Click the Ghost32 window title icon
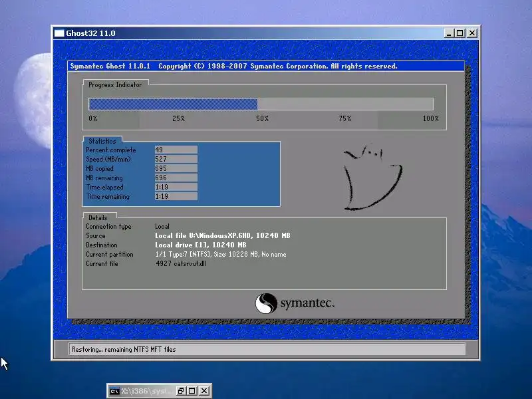Screen dimensions: 532x399 (x=59, y=33)
